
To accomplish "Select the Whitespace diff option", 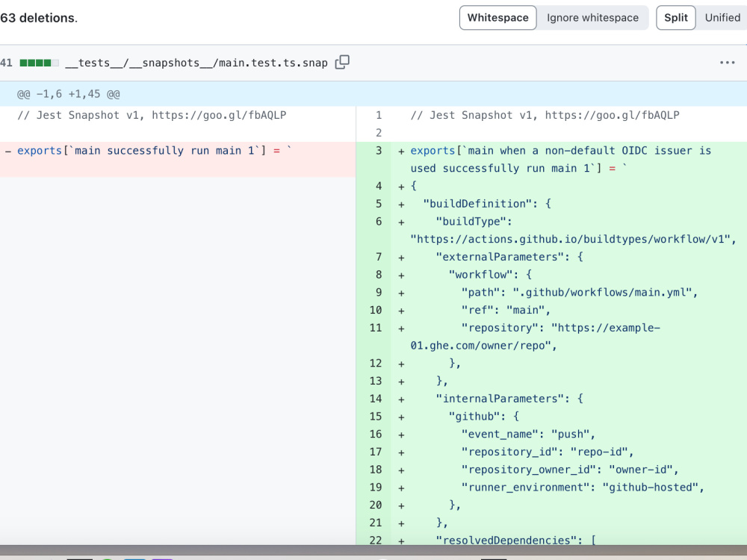I will [x=498, y=18].
